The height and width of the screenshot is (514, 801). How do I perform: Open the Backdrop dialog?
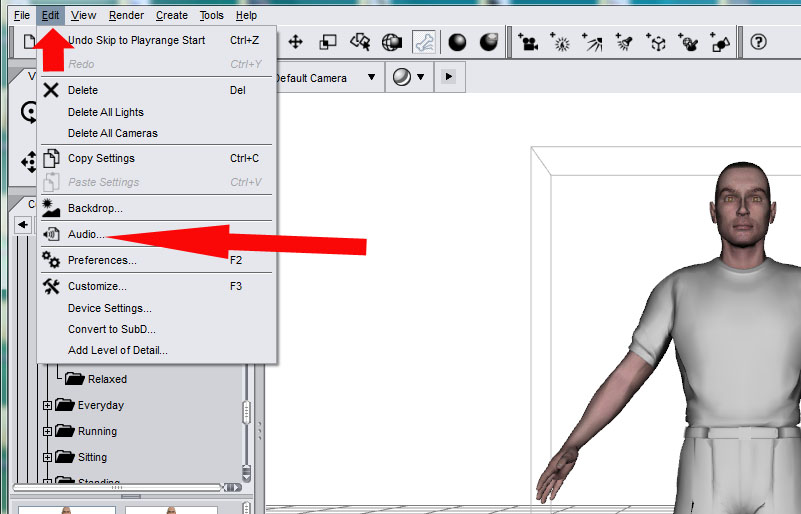coord(157,208)
